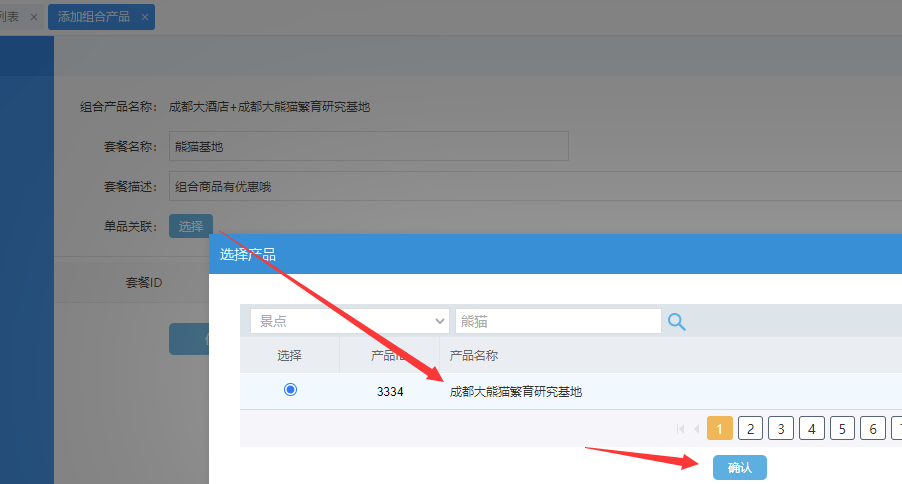
Task: Click the magnifier search icon
Action: coord(677,321)
